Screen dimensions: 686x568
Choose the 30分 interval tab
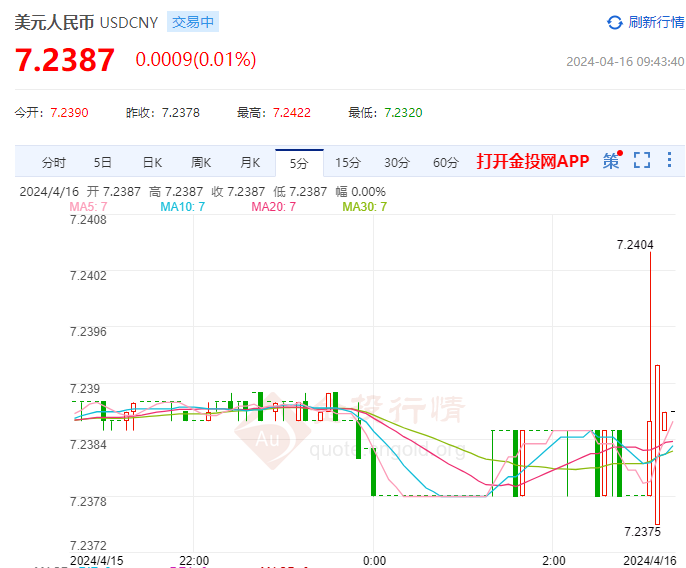click(x=397, y=162)
